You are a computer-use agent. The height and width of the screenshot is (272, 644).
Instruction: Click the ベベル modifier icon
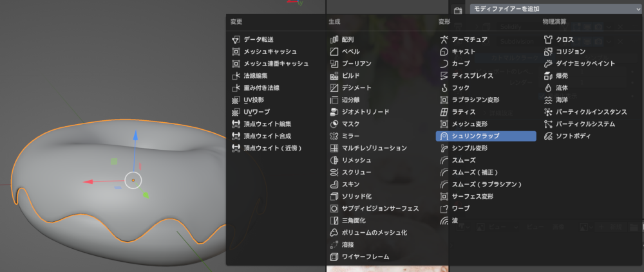pyautogui.click(x=334, y=51)
